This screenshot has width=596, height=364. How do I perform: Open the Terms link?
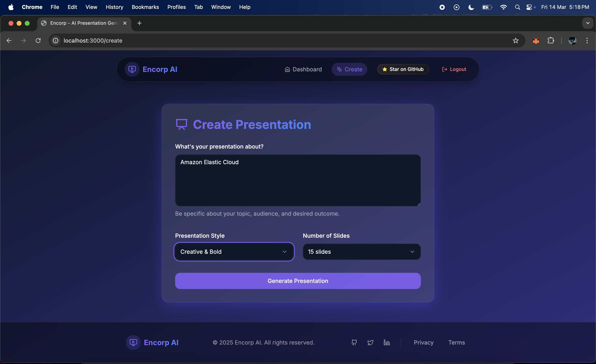457,343
